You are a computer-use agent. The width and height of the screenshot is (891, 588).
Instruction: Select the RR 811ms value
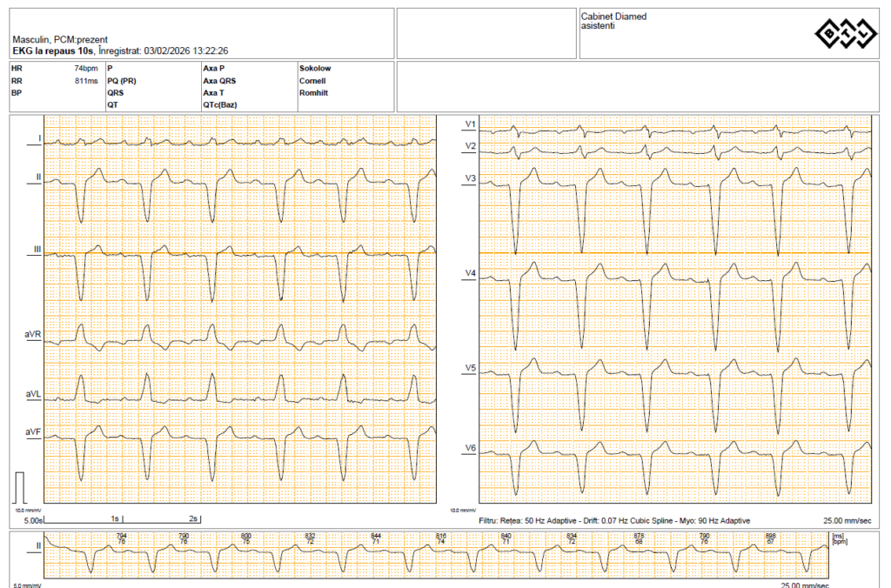tap(85, 80)
